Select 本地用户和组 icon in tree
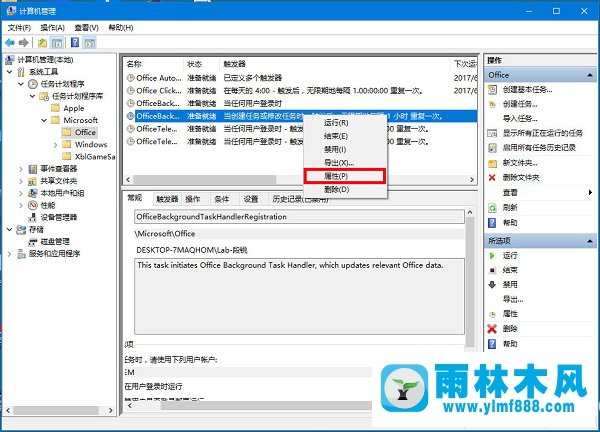This screenshot has height=432, width=600. coord(33,193)
